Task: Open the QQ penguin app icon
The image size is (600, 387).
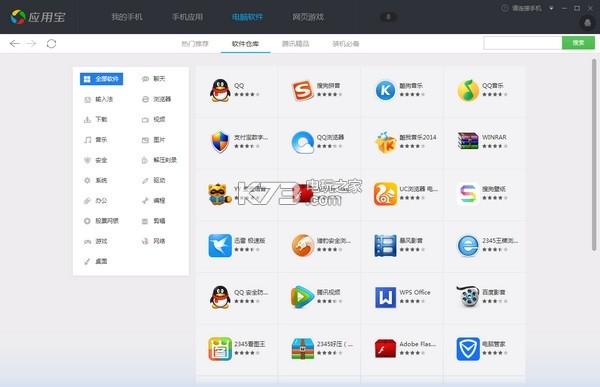Action: 220,90
